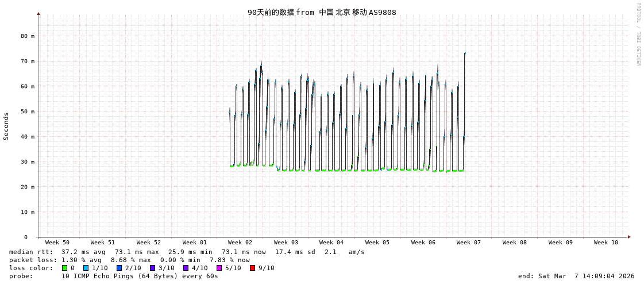Viewport: 644px width, 284px height.
Task: Click the light blue 1/10 loss swatch
Action: [x=86, y=268]
